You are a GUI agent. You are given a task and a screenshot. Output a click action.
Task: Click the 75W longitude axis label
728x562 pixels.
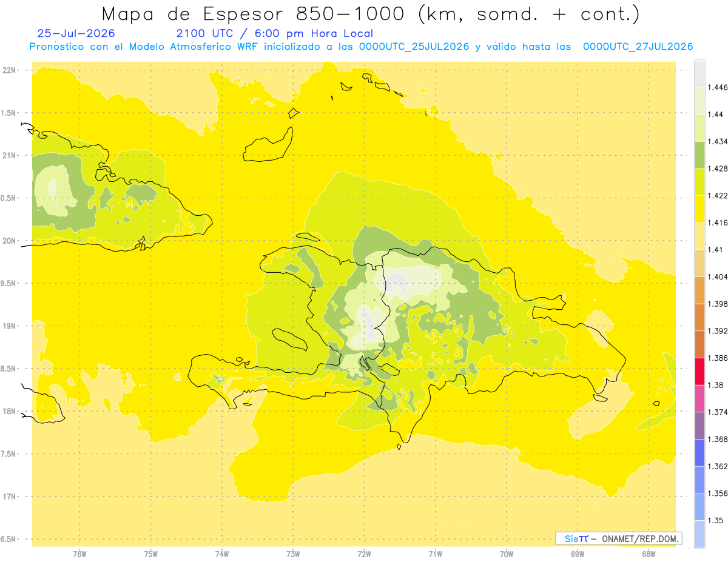151,554
